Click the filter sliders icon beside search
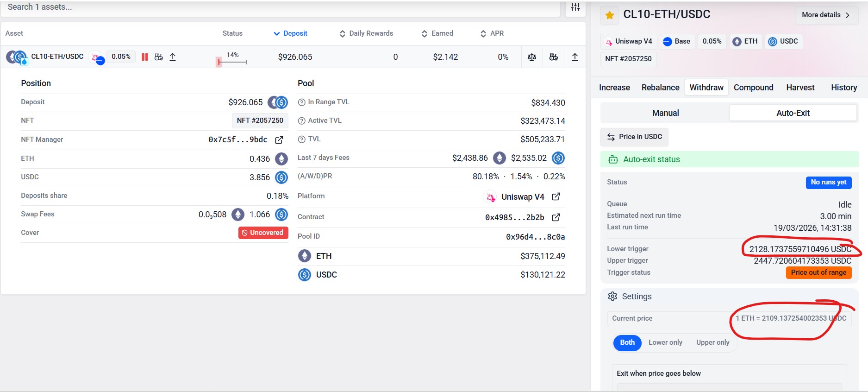 point(575,7)
